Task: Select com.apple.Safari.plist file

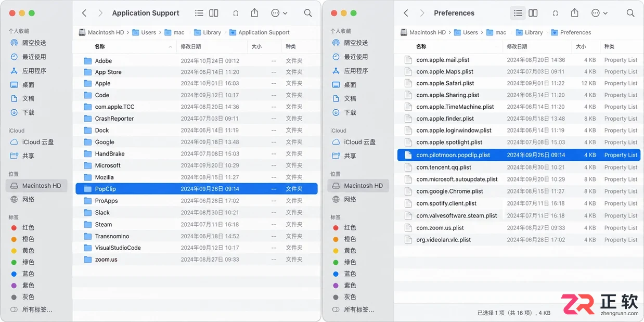Action: [x=519, y=83]
